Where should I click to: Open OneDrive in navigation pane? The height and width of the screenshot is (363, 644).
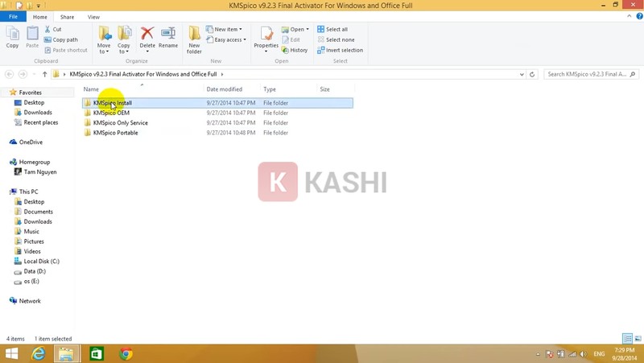(31, 142)
